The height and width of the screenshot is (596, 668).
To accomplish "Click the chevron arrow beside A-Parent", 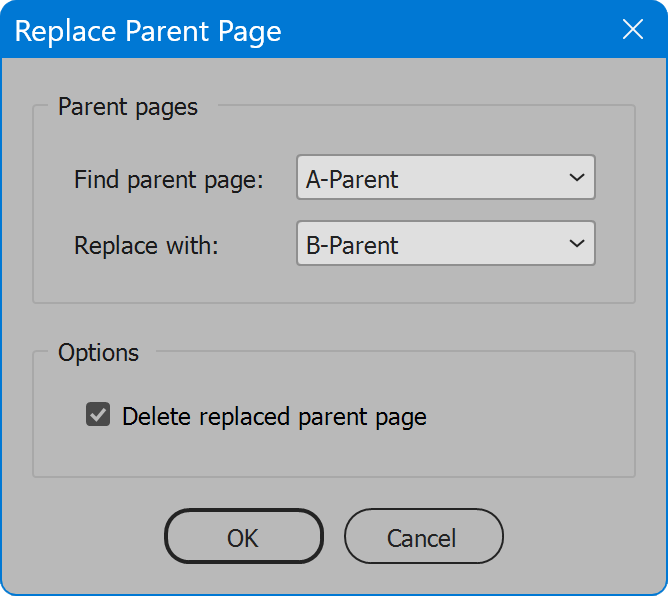I will (577, 177).
